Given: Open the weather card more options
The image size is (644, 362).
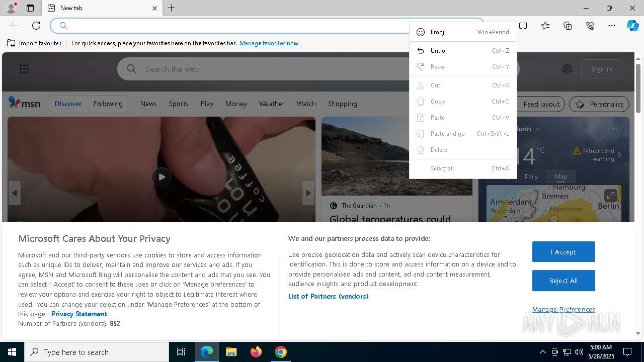Looking at the screenshot, I should pyautogui.click(x=614, y=129).
